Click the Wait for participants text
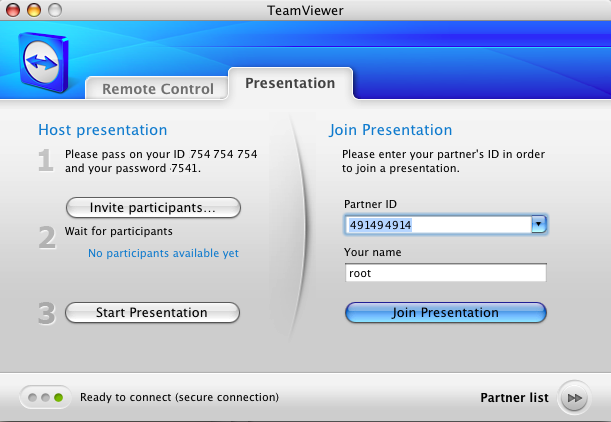Screen dimensions: 611x422 (x=118, y=231)
